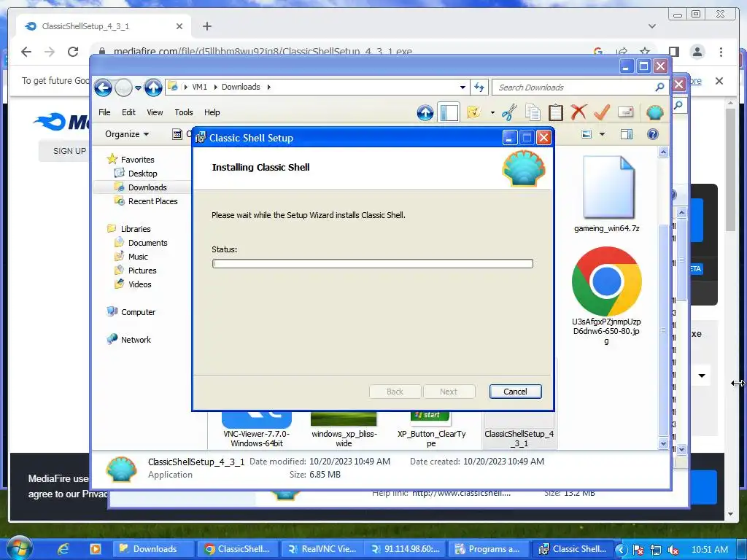Click the refresh button beside address bar
Image resolution: width=747 pixels, height=560 pixels.
[479, 87]
